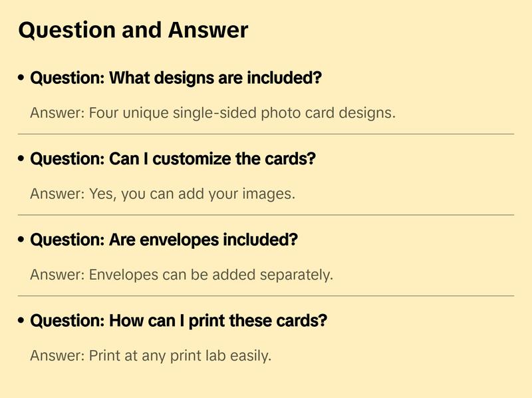Click the bullet before "Can I customize the cards?"
The width and height of the screenshot is (532, 398).
pos(22,160)
